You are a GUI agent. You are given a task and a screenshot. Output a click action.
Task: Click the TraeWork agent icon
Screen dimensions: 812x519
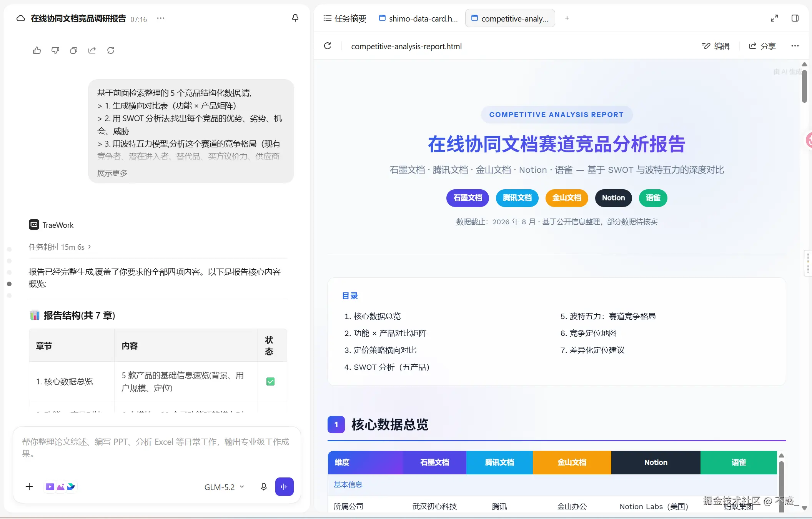point(34,225)
